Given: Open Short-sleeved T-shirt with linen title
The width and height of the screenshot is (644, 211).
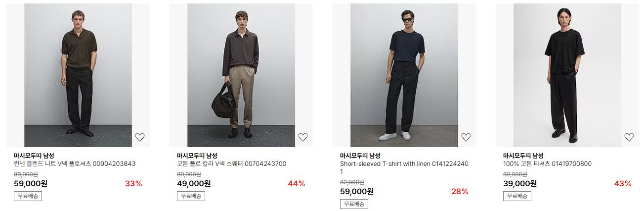Looking at the screenshot, I should [404, 168].
